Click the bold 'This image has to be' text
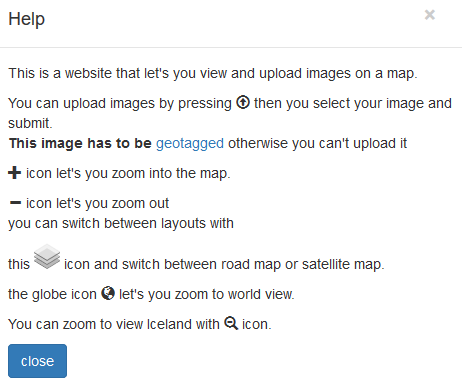 click(80, 143)
